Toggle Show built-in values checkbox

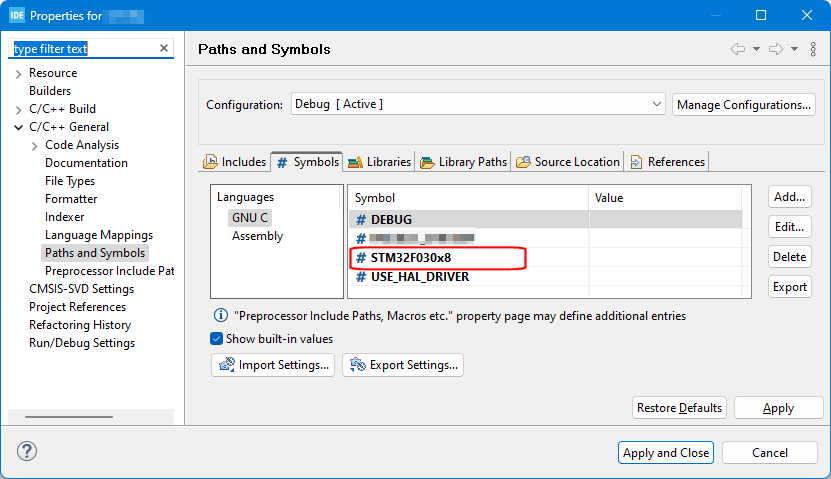tap(217, 339)
